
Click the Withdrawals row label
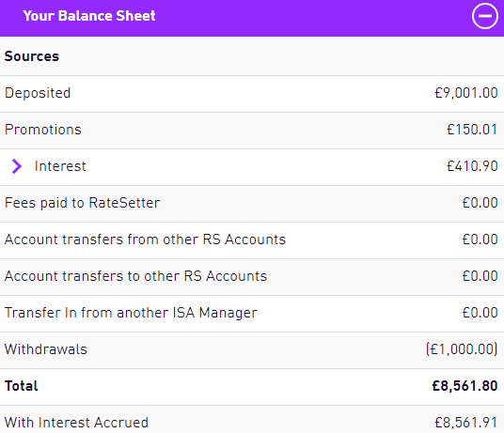click(46, 349)
